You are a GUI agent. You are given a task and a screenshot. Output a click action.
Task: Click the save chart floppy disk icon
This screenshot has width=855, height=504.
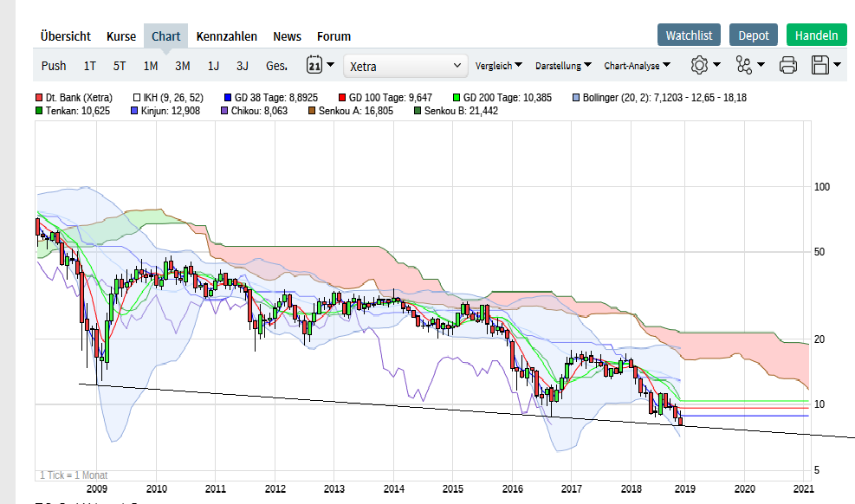819,65
